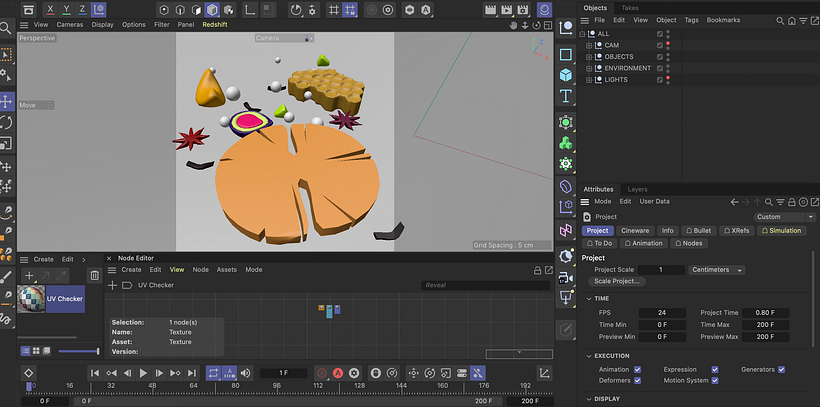
Task: Select the UV Checker material thumbnail
Action: 31,299
